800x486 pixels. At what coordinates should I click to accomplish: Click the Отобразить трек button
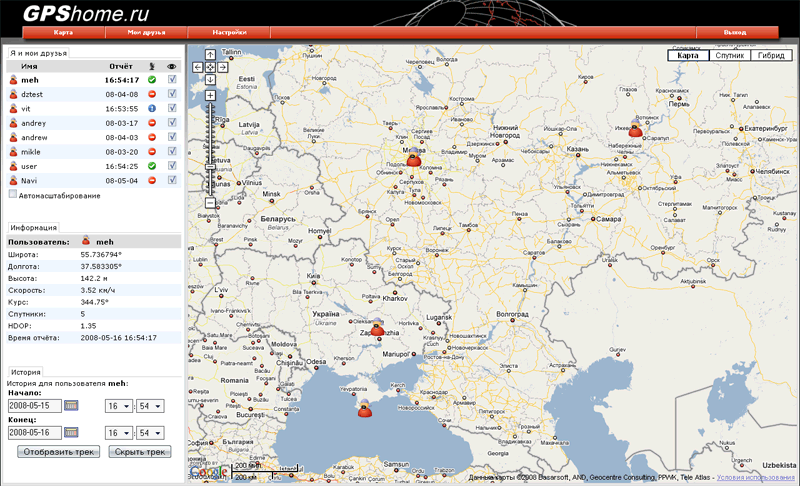(59, 452)
